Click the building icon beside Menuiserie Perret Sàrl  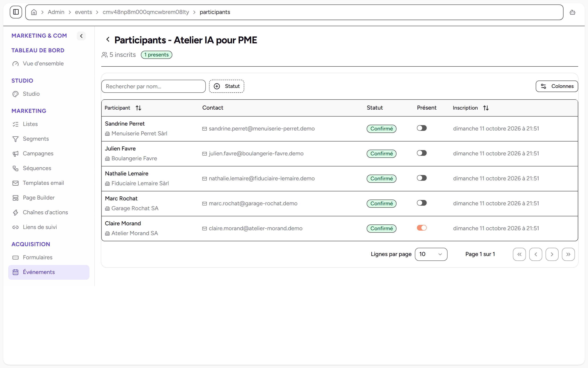[107, 134]
